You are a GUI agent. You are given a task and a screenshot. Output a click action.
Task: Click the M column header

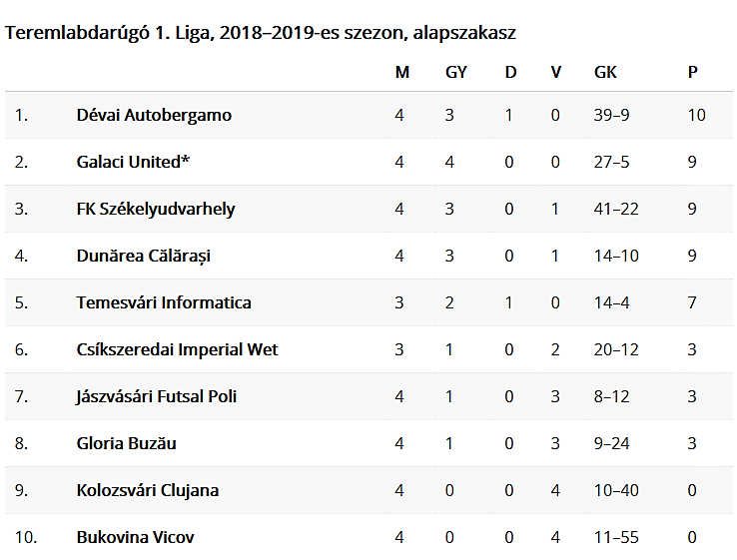pos(402,72)
